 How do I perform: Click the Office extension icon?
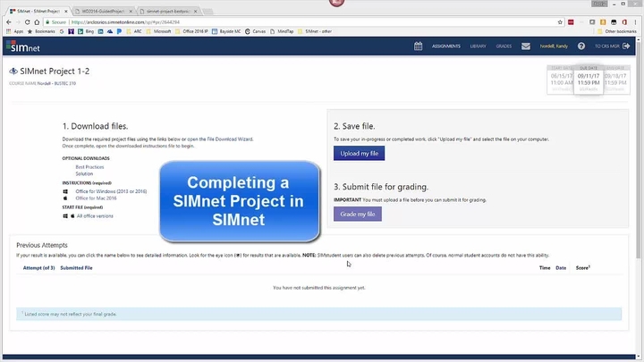click(624, 22)
